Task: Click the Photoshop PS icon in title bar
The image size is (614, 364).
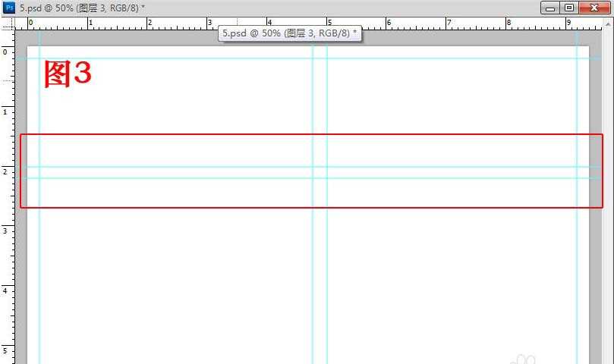Action: 10,7
